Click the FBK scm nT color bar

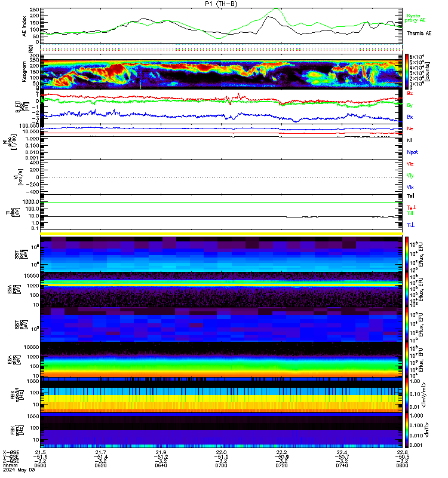407,430
